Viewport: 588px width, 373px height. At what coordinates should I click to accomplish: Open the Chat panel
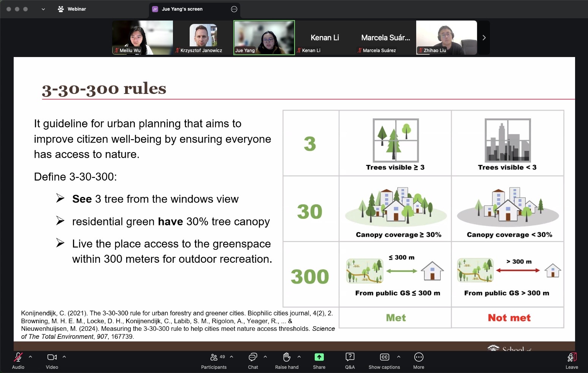[x=253, y=357]
